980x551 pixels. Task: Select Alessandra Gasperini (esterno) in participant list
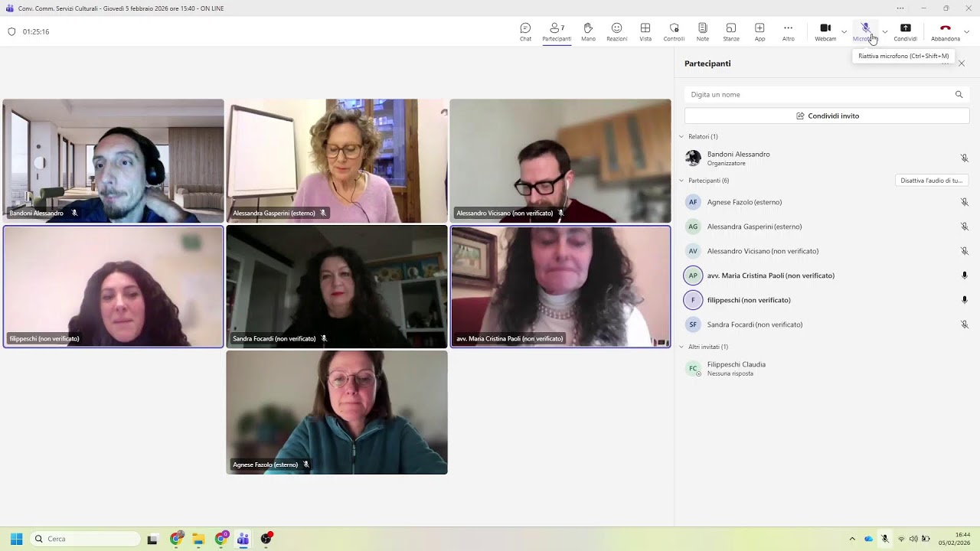pyautogui.click(x=827, y=227)
